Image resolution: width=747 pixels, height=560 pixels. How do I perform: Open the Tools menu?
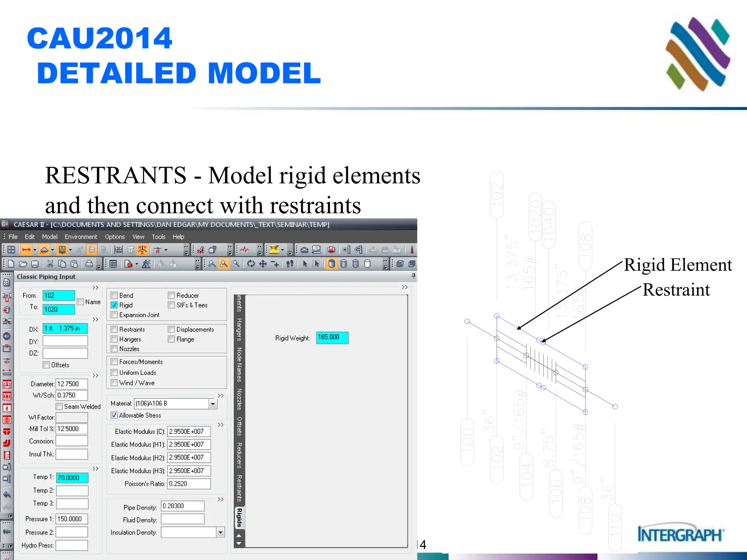pos(158,237)
